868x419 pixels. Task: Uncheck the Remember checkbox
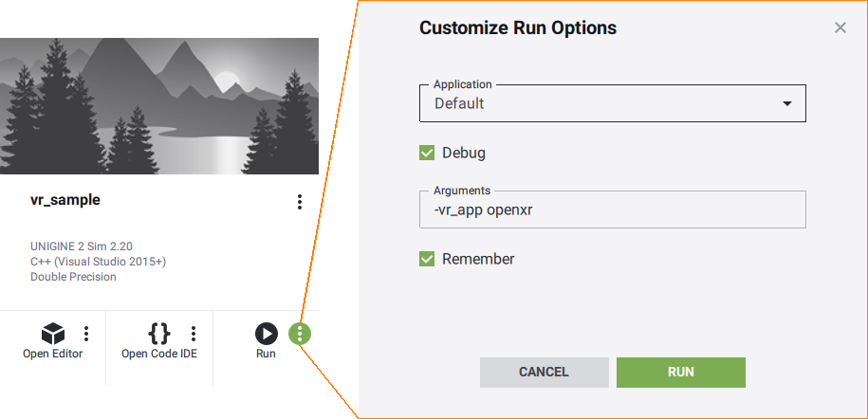point(427,259)
